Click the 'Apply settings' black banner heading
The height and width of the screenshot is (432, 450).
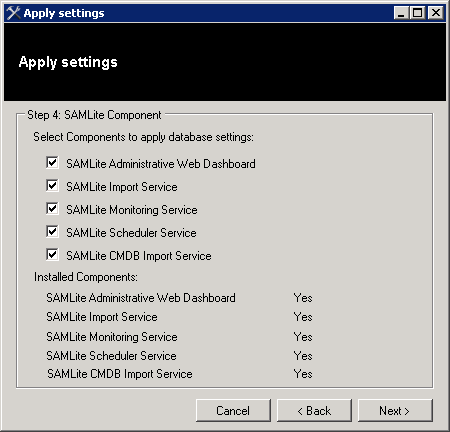point(68,62)
